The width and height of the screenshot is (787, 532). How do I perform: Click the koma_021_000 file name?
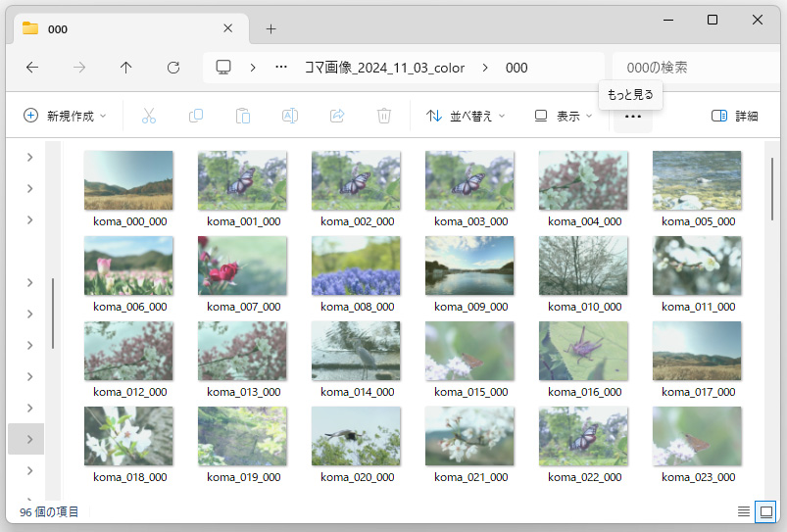471,477
